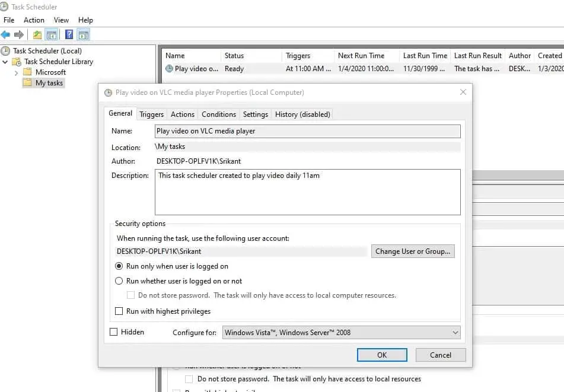
Task: Click Change User or Group button
Action: [413, 251]
